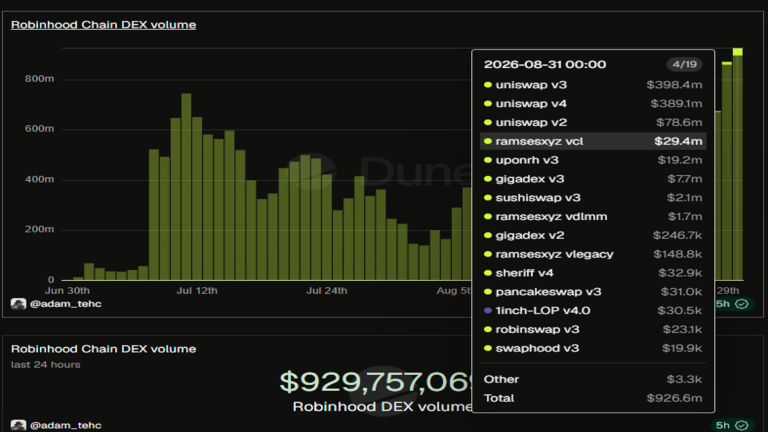The width and height of the screenshot is (768, 432).
Task: Select the gigadex v2 tooltip row
Action: tap(593, 236)
